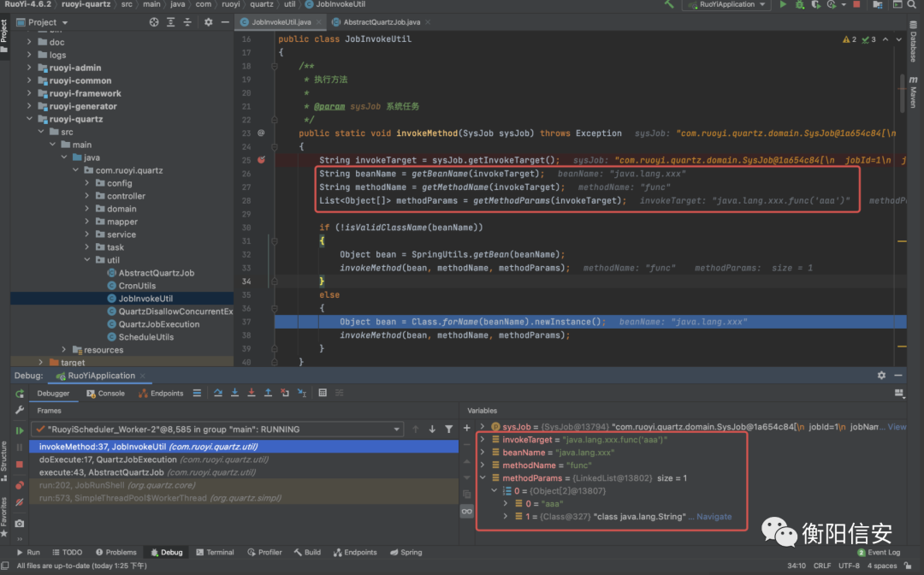Click Mute Breakpoints icon

[x=20, y=502]
